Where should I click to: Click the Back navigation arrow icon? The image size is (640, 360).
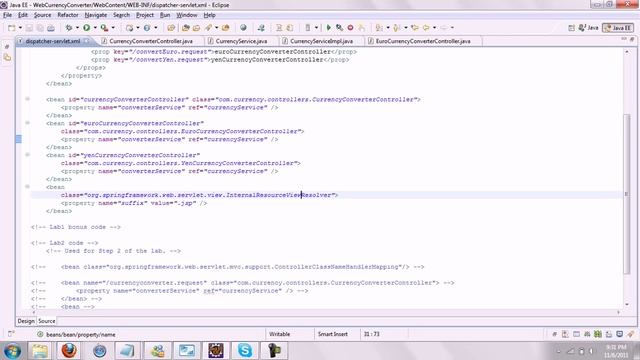[426, 28]
